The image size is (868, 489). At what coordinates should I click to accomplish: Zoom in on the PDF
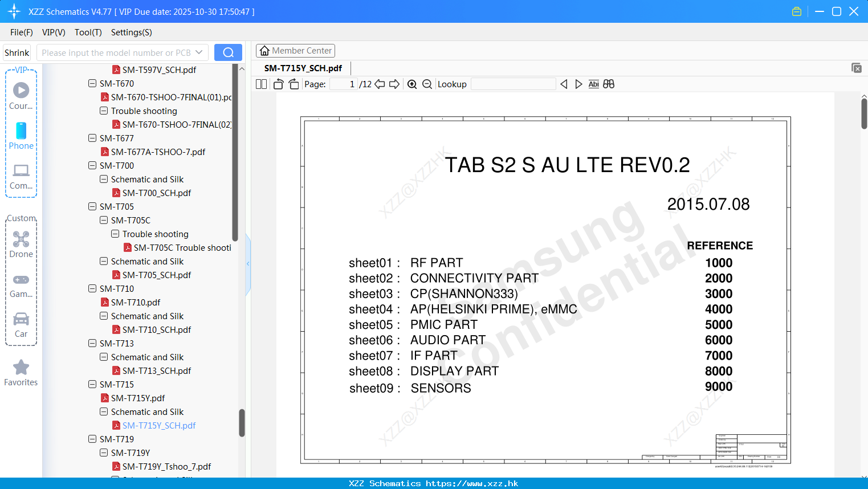coord(412,84)
